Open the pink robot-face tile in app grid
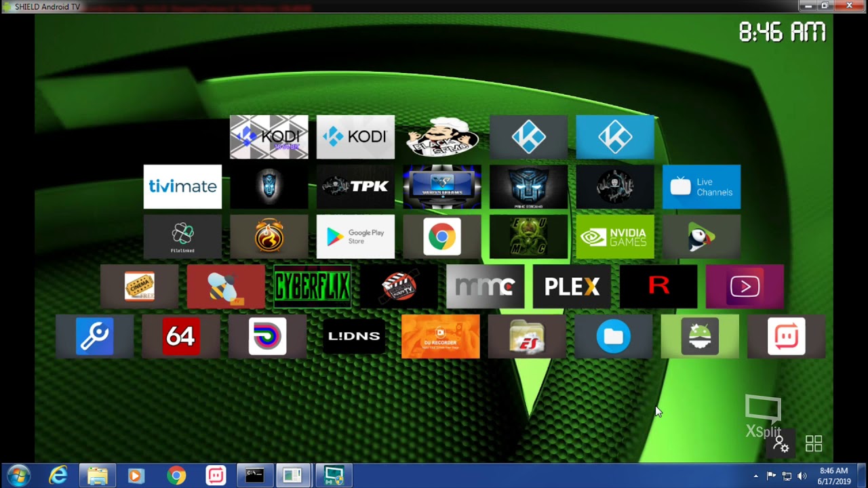The height and width of the screenshot is (488, 868). click(787, 336)
